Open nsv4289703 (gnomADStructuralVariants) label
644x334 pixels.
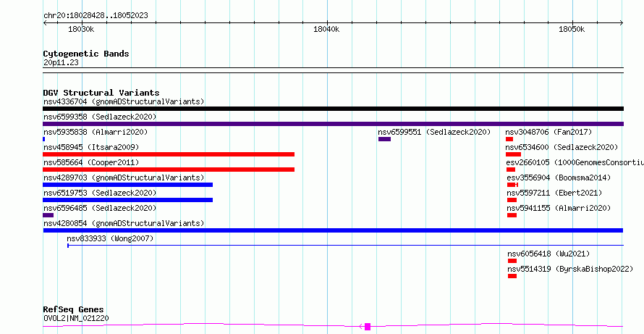[124, 178]
